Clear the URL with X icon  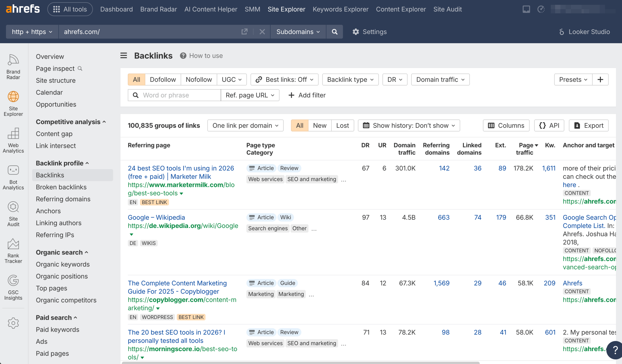[x=262, y=32]
